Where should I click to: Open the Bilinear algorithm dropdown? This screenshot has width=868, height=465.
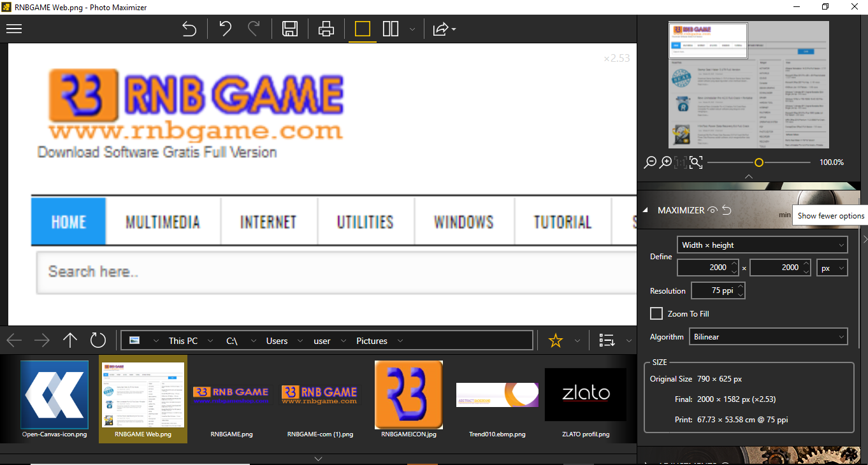[x=769, y=336]
